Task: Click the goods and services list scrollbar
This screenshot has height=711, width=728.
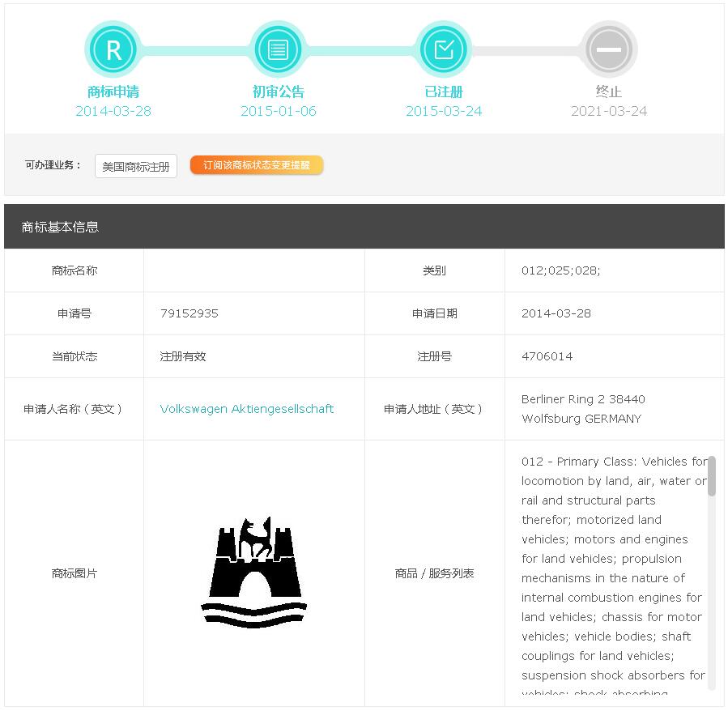Action: point(712,476)
